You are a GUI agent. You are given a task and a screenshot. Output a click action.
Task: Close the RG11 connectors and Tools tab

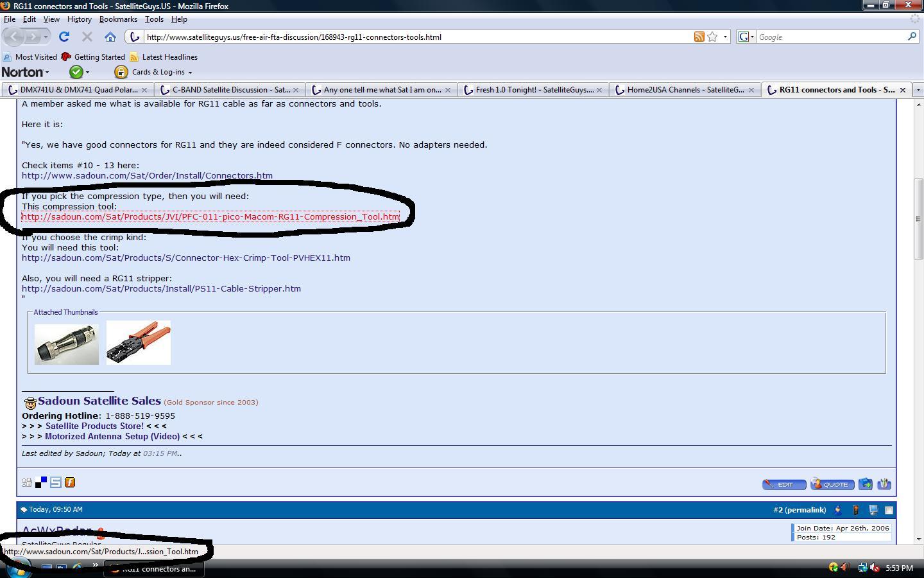903,90
